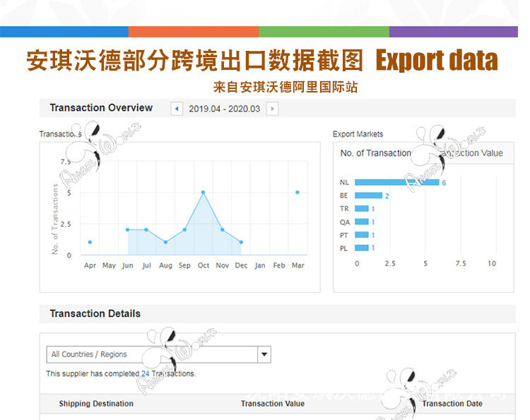530x420 pixels.
Task: Click the NL country label
Action: tap(344, 182)
